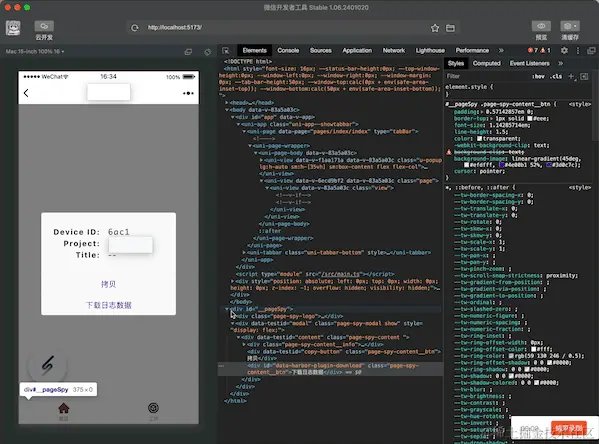Viewport: 599px width, 444px height.
Task: Click the undock DevTools icon
Action: pyautogui.click(x=591, y=50)
